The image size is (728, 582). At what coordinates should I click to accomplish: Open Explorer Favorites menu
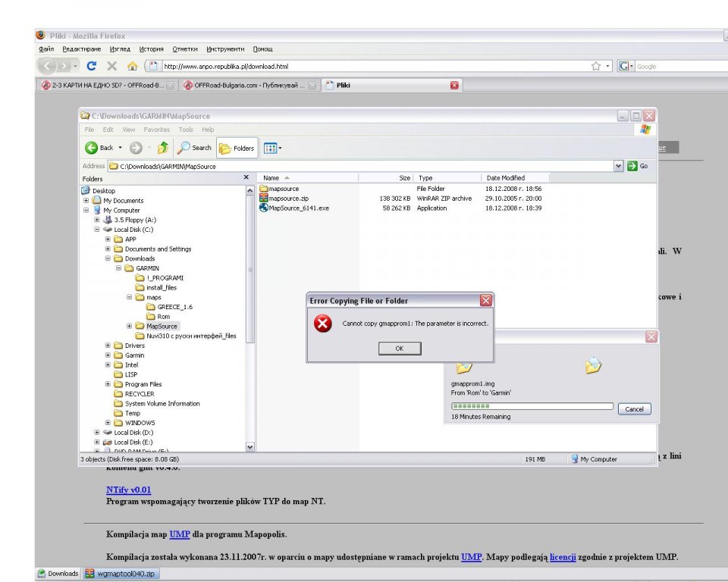(156, 130)
